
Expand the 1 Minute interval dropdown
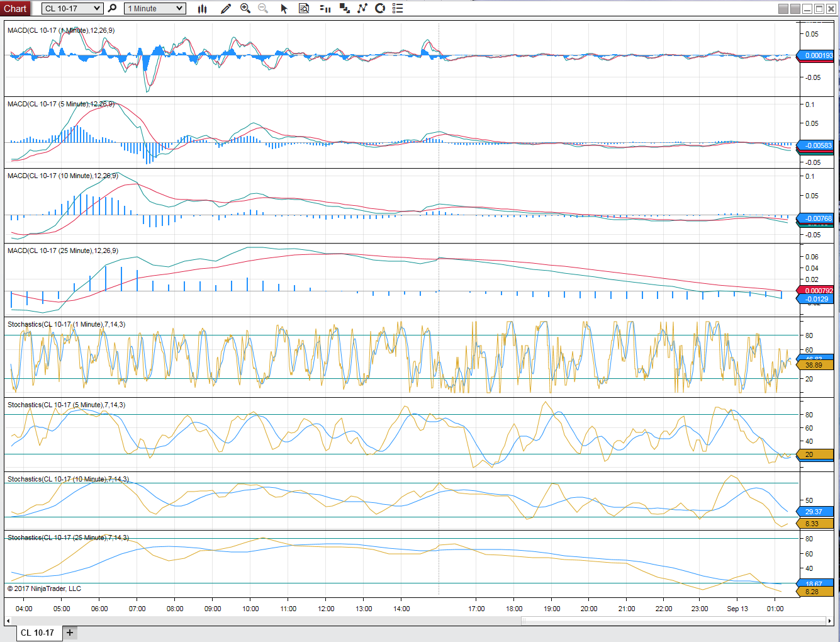[155, 8]
